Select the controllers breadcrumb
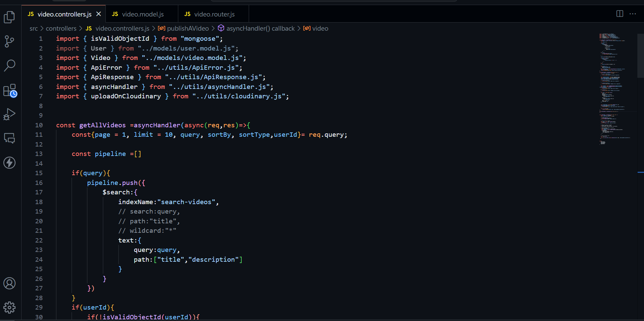Screen dimensions: 644x321 [x=61, y=29]
